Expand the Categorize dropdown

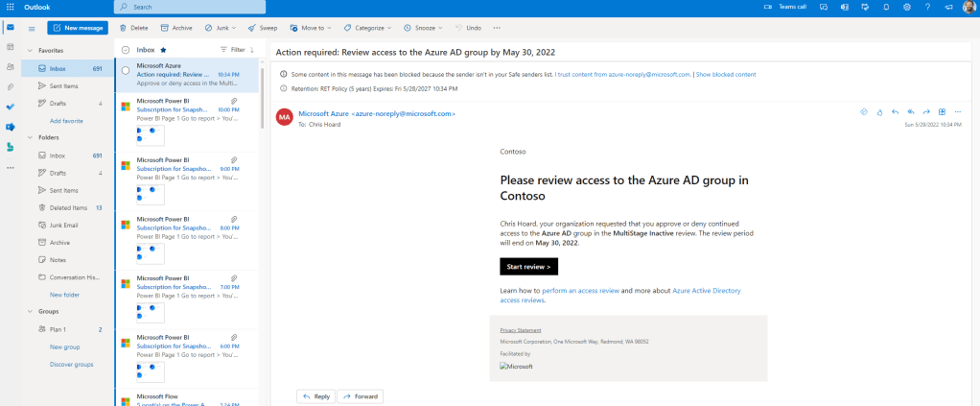coord(393,28)
